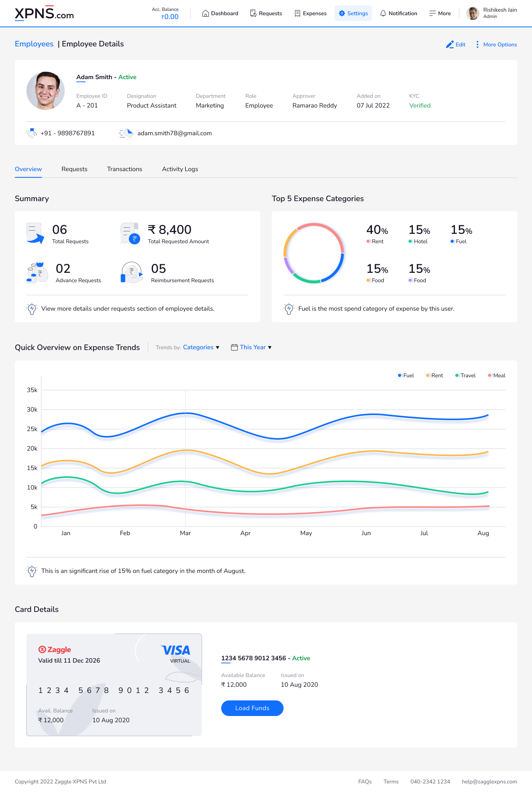
Task: Click the calendar icon next to This Year
Action: click(x=234, y=347)
